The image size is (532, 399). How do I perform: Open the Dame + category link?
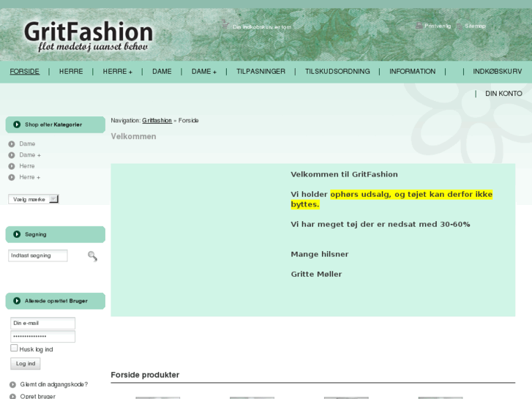tap(30, 155)
